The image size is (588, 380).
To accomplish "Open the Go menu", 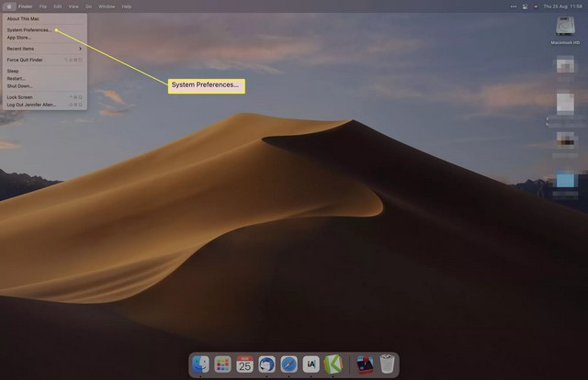I will click(89, 6).
